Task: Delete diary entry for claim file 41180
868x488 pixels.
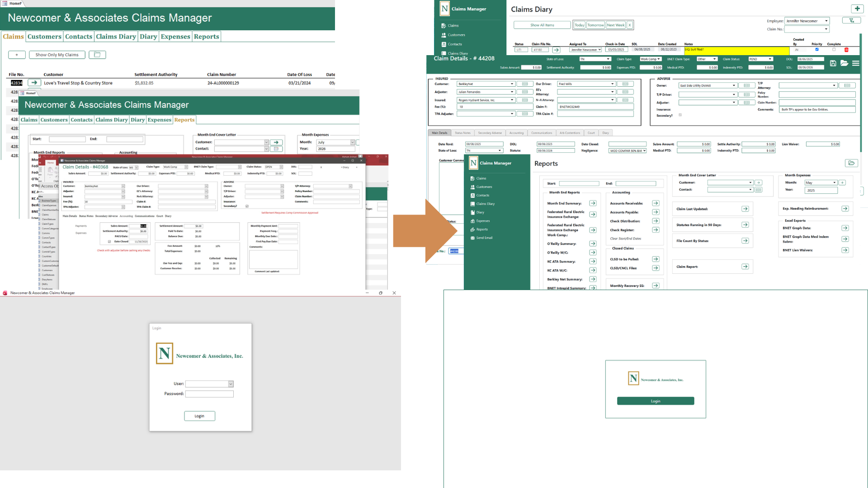Action: [846, 50]
